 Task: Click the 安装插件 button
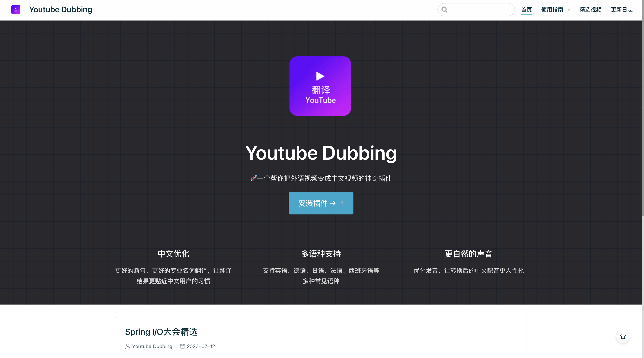click(x=321, y=203)
